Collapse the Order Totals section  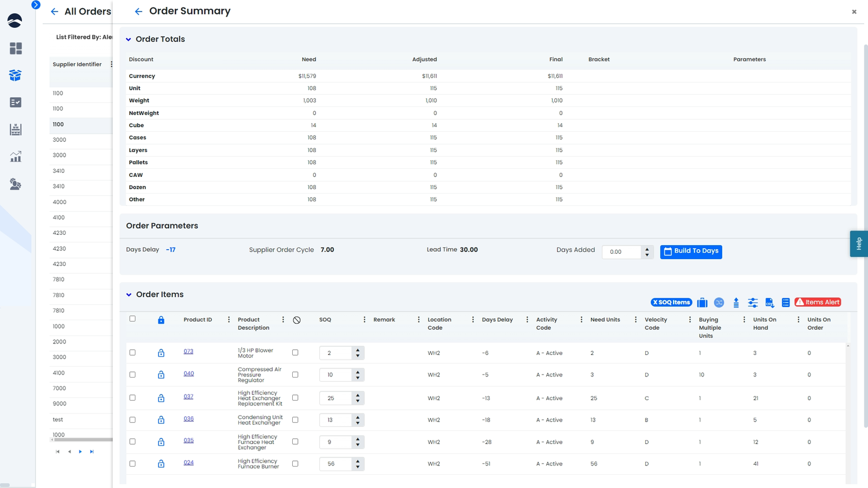pyautogui.click(x=128, y=39)
